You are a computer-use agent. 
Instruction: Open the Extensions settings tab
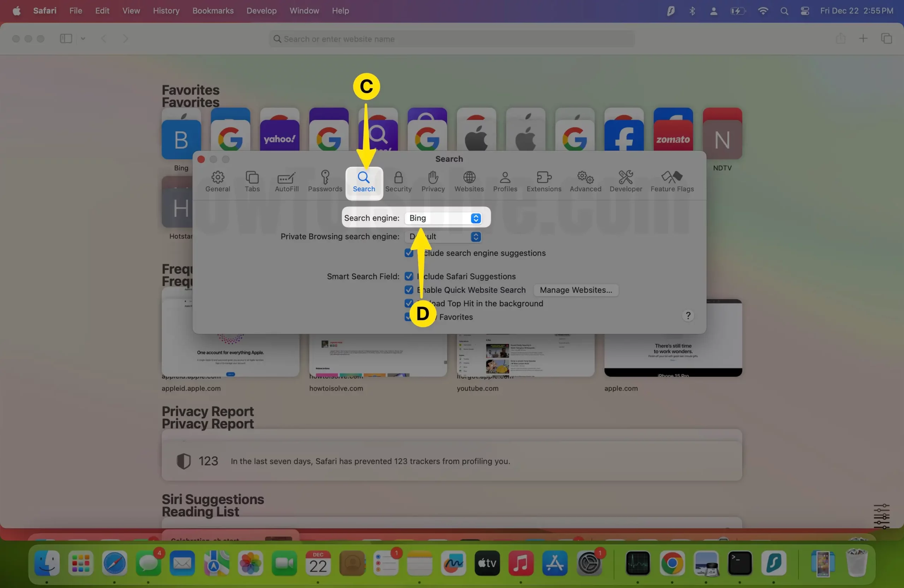544,182
